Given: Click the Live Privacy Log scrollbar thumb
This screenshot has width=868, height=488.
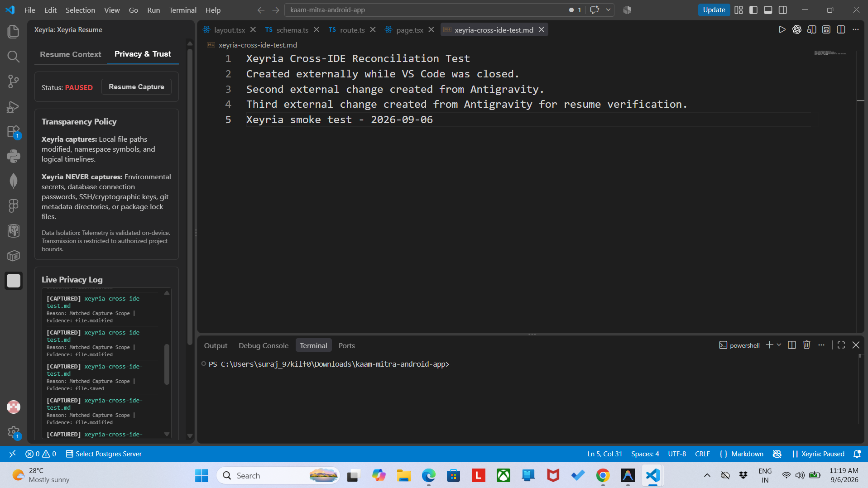Looking at the screenshot, I should coord(167,364).
